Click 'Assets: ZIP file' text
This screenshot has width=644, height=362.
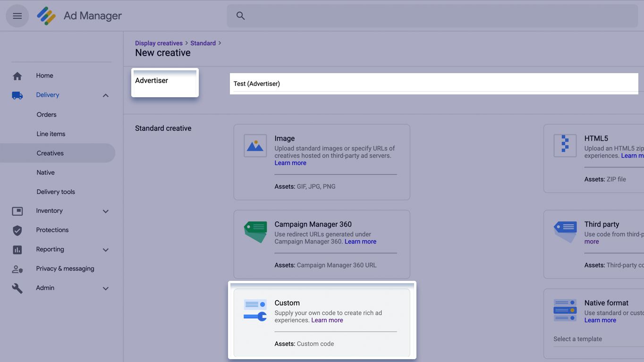coord(605,179)
